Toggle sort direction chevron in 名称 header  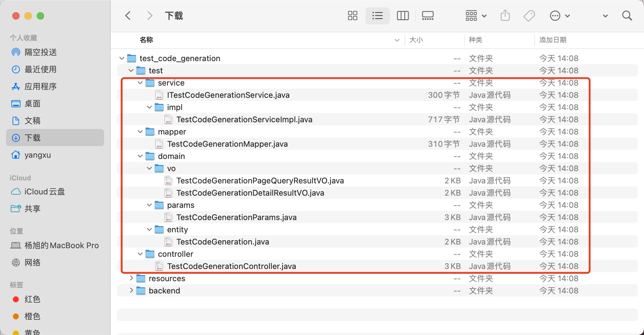(x=397, y=40)
